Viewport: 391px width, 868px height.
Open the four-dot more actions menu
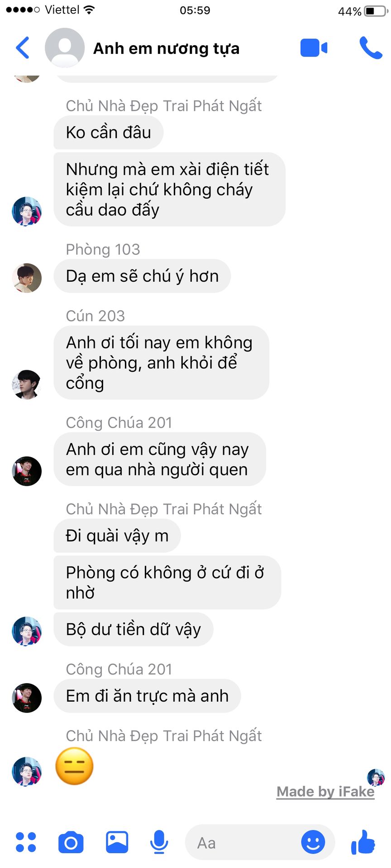26,842
